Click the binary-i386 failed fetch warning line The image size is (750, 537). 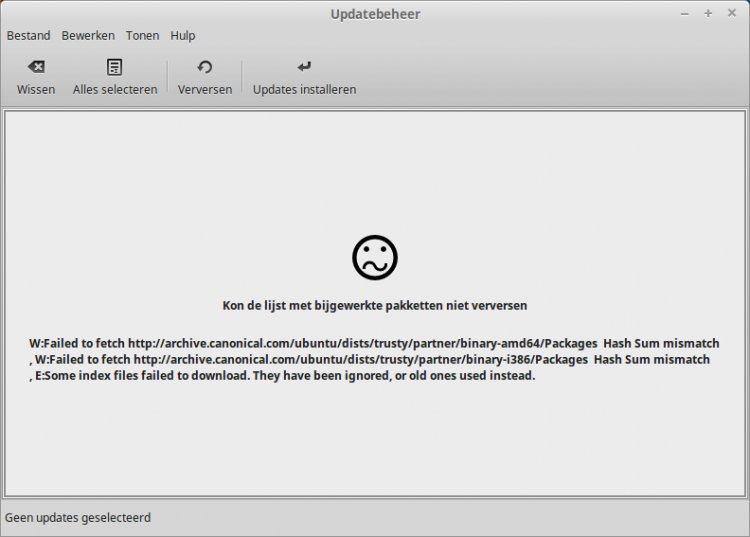click(x=372, y=359)
